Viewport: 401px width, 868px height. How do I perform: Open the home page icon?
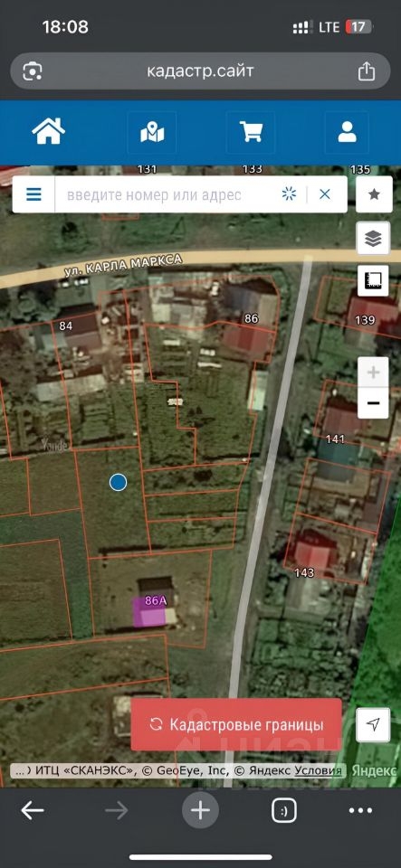pyautogui.click(x=49, y=132)
